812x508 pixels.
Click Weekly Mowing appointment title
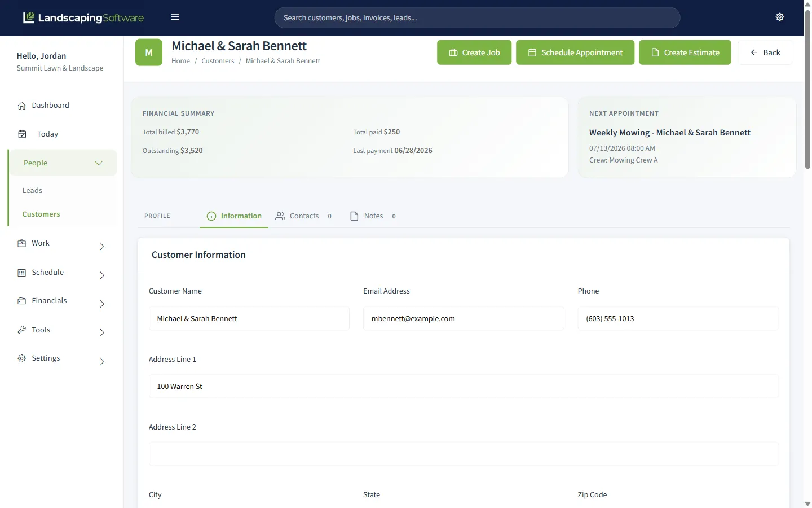[x=670, y=133]
